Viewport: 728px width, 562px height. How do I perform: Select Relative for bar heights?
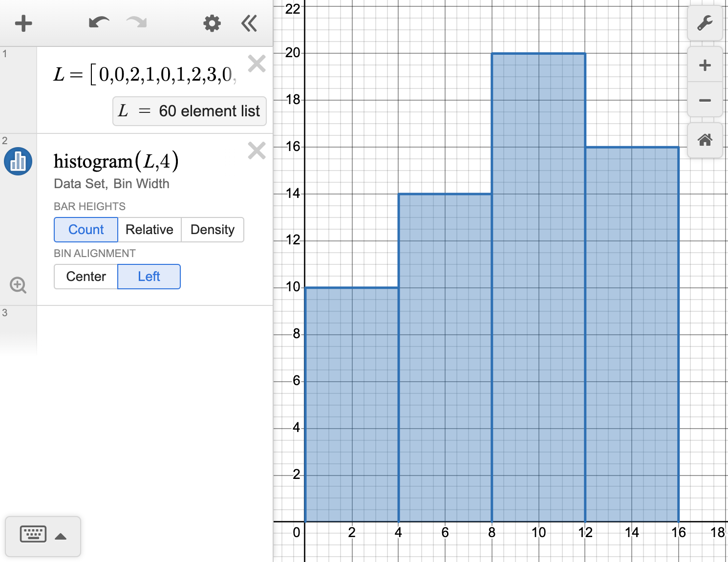[x=150, y=230]
